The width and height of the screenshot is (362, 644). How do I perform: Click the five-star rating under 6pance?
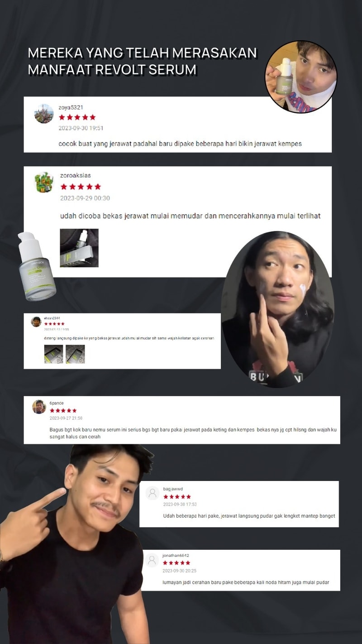[63, 411]
